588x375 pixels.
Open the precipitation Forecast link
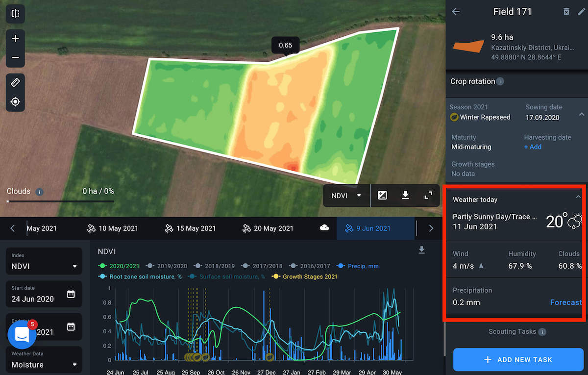tap(566, 302)
